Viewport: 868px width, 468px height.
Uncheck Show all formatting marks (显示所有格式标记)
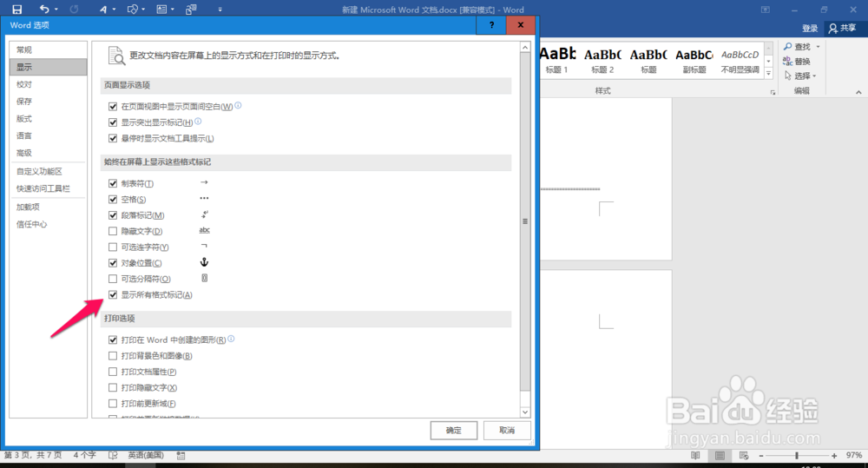(x=113, y=294)
